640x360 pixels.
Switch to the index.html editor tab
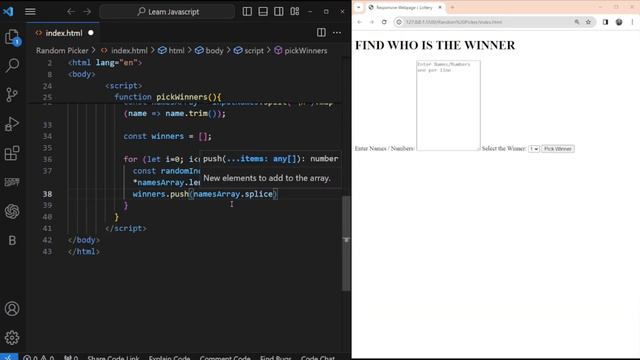point(64,33)
